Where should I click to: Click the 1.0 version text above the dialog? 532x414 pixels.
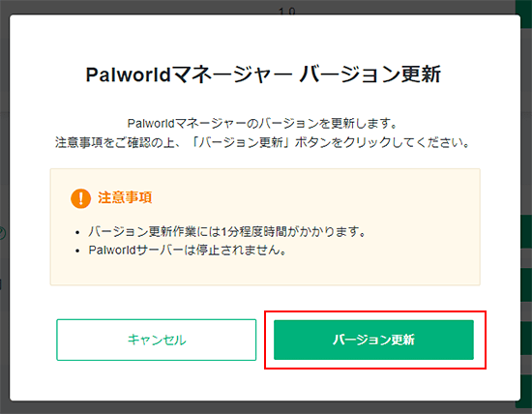coord(287,12)
